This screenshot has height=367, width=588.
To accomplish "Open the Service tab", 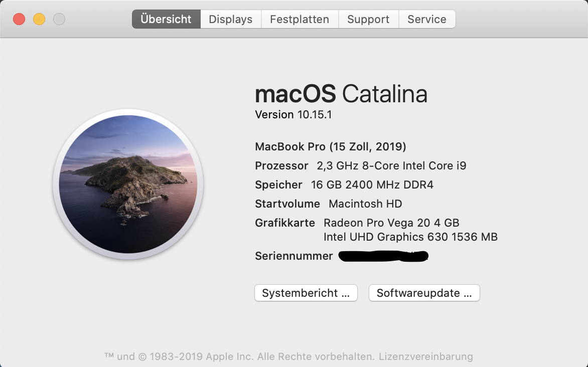I will click(426, 19).
